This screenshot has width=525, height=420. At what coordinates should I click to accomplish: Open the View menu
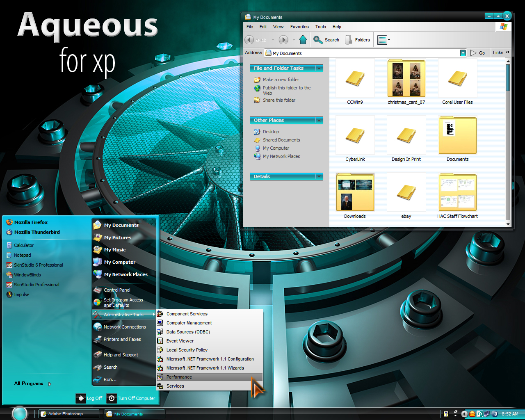(x=278, y=27)
